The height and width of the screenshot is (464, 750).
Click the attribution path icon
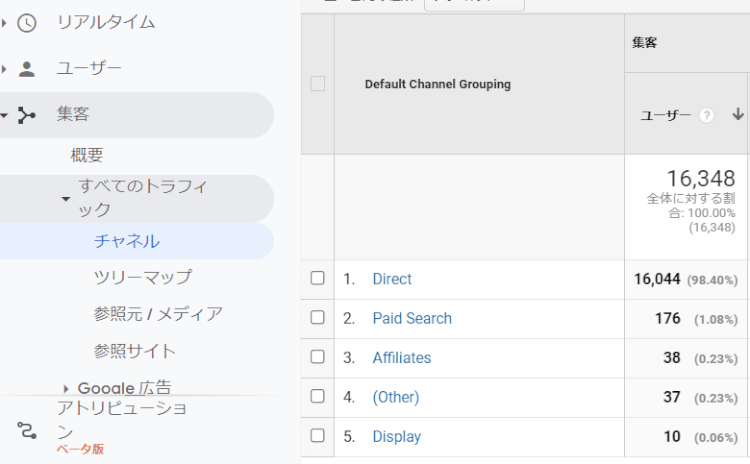tap(27, 430)
